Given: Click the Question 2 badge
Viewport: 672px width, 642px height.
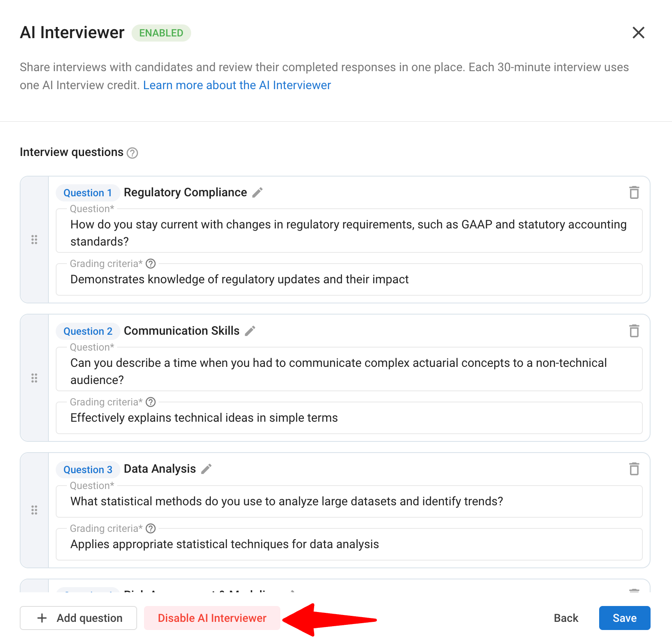Looking at the screenshot, I should [x=88, y=331].
